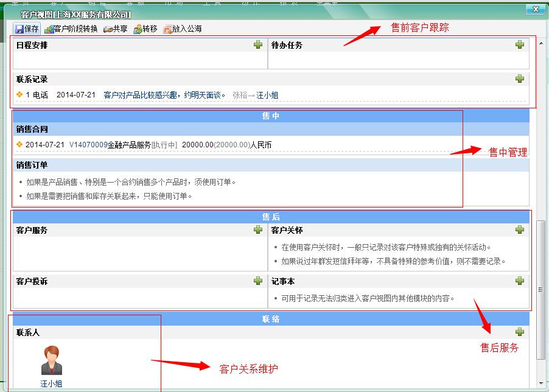Screen dimensions: 549x392
Task: Add a new 客户服务 record
Action: point(258,229)
